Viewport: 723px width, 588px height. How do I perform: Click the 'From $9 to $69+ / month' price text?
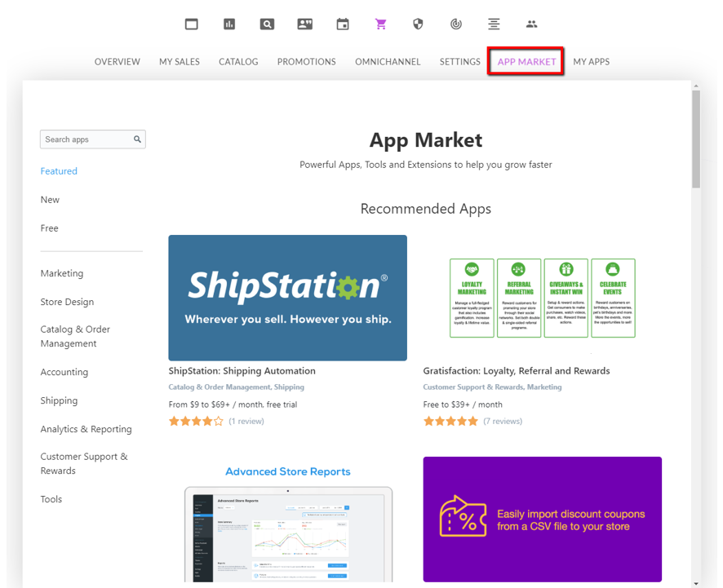(233, 405)
